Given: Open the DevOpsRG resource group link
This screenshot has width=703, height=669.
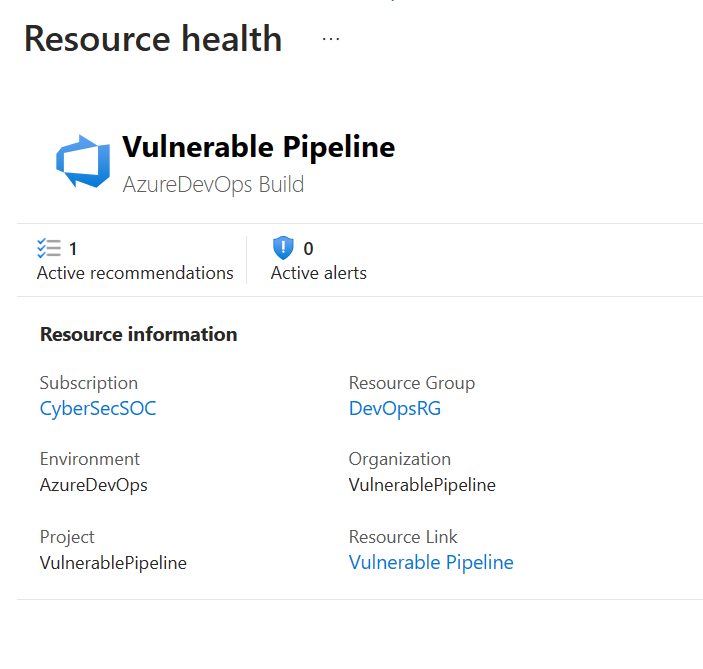Looking at the screenshot, I should point(395,409).
